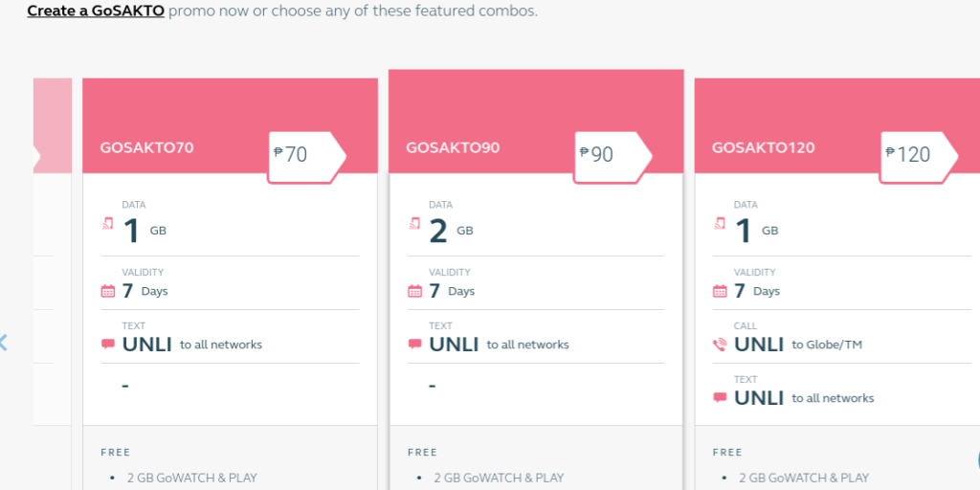Viewport: 980px width, 490px height.
Task: Click the calendar validity icon in GOSAKTO120
Action: (720, 291)
